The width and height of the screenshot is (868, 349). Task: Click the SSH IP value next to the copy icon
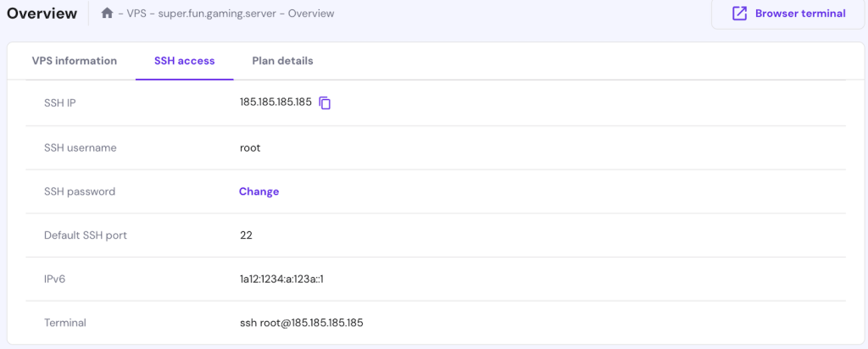pyautogui.click(x=276, y=102)
